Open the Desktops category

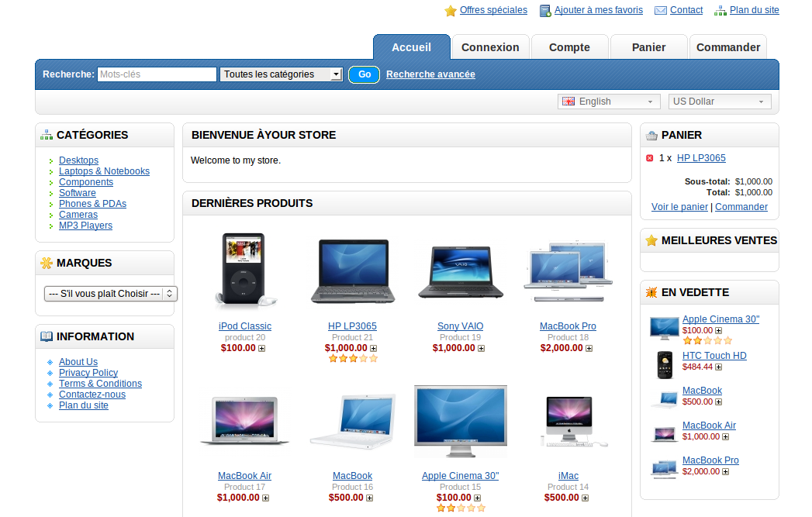(78, 160)
